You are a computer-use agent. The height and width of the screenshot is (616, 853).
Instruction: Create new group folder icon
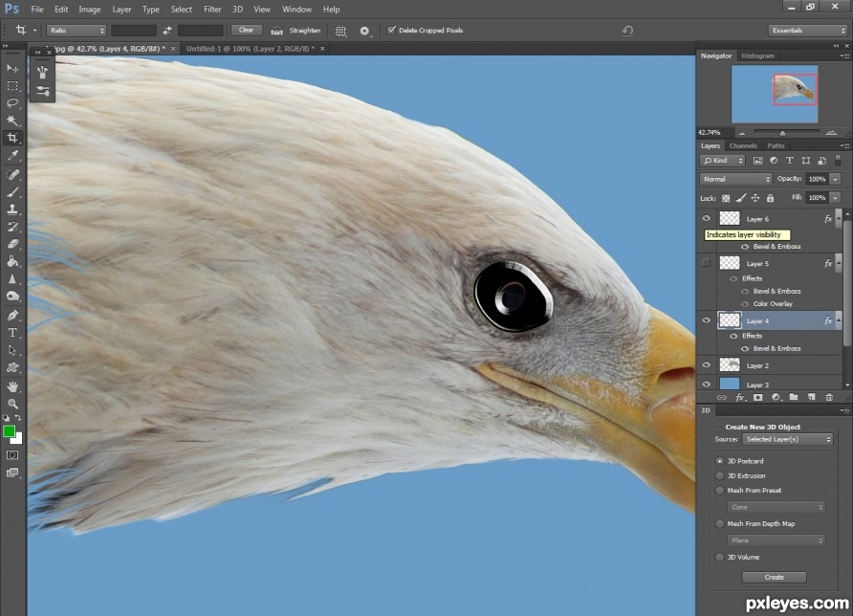coord(794,397)
